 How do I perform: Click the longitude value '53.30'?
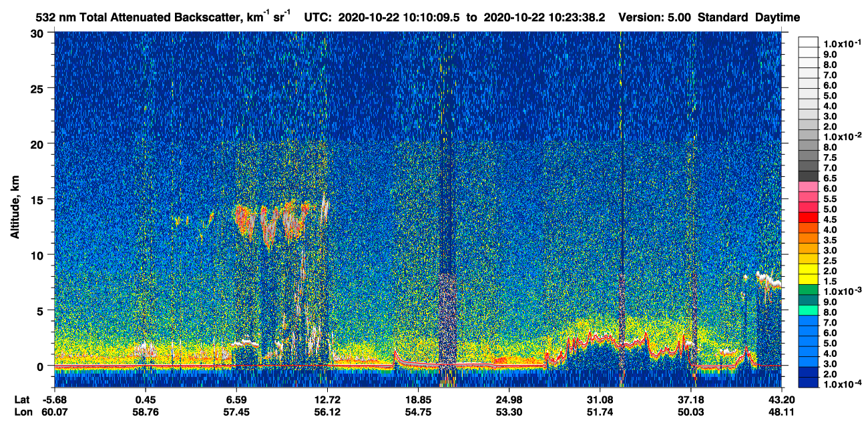click(509, 412)
